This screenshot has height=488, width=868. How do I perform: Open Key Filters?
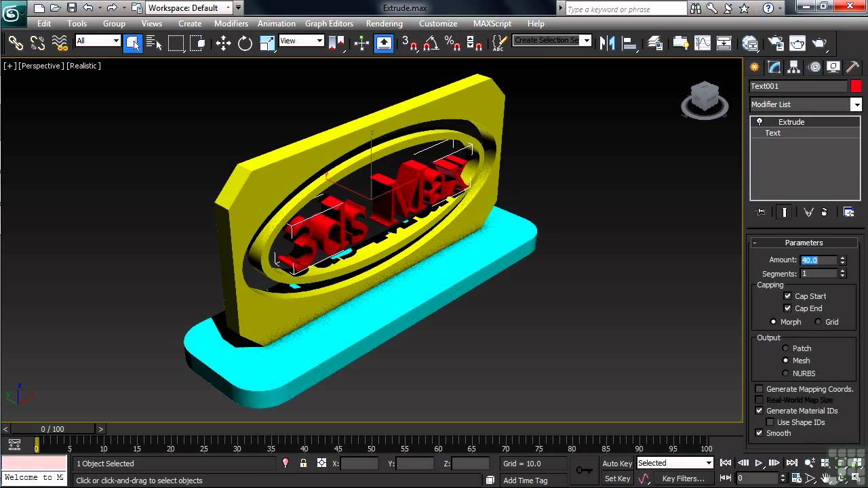[x=683, y=479]
